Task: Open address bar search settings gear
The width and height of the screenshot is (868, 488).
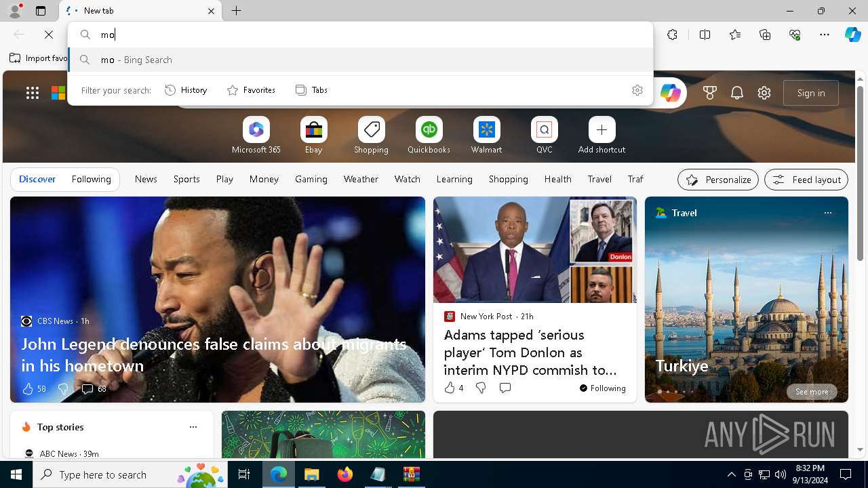Action: point(637,89)
